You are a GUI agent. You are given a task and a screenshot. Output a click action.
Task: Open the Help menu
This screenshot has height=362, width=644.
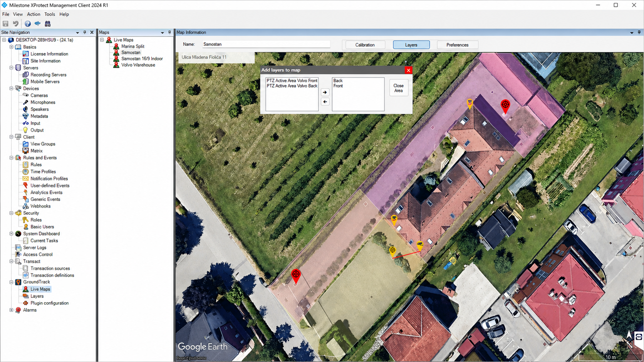click(x=64, y=14)
